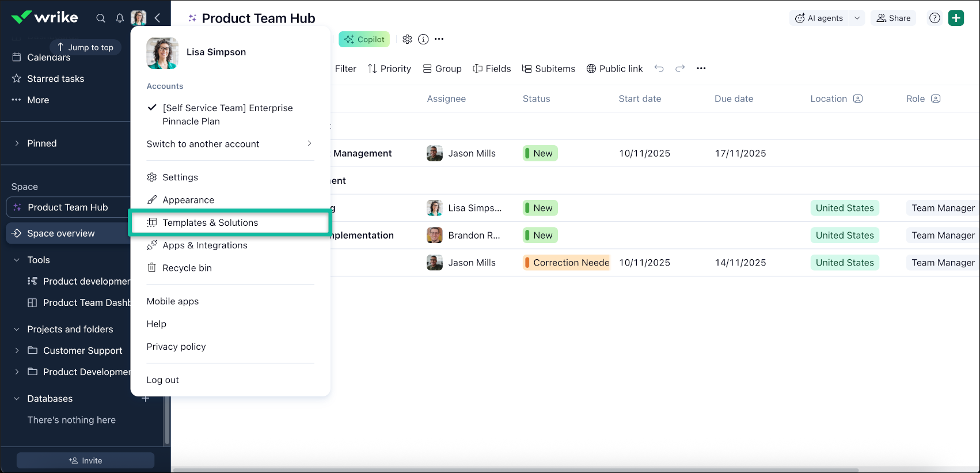Screen dimensions: 980x473
Task: Collapse the sidebar with left chevron
Action: click(157, 18)
